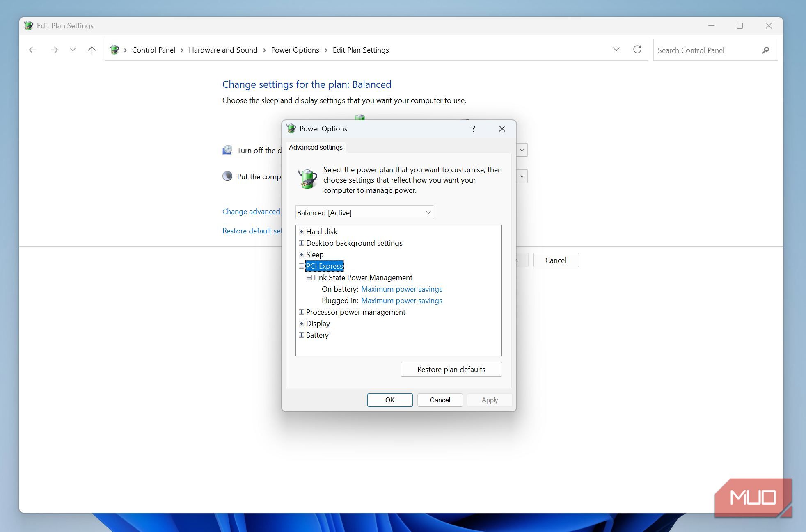Expand Desktop background settings node
This screenshot has height=532, width=806.
pyautogui.click(x=301, y=243)
